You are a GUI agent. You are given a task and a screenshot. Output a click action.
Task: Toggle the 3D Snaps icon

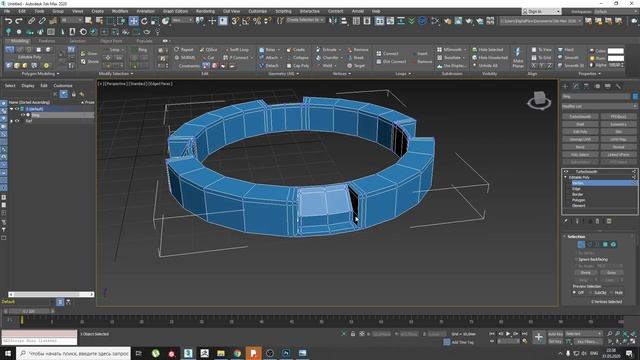click(235, 21)
